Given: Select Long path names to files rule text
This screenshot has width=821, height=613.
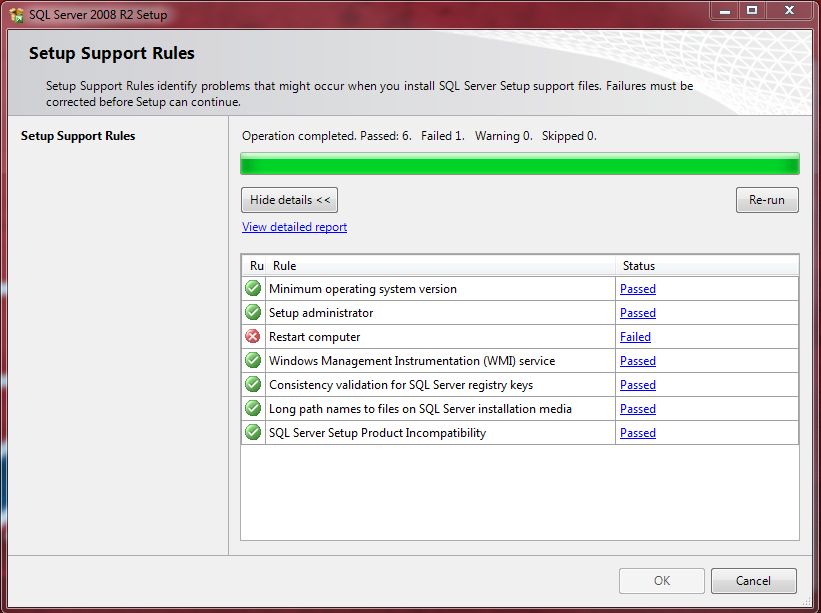Looking at the screenshot, I should point(420,409).
